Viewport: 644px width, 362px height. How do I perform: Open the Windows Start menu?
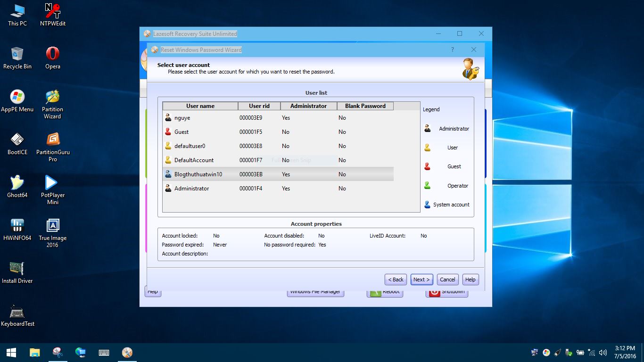(11, 353)
